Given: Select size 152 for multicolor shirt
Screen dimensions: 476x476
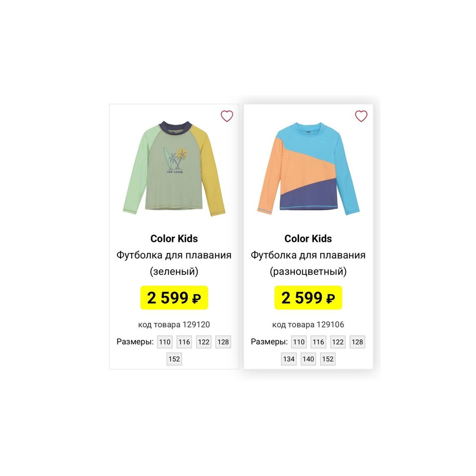Looking at the screenshot, I should [328, 359].
